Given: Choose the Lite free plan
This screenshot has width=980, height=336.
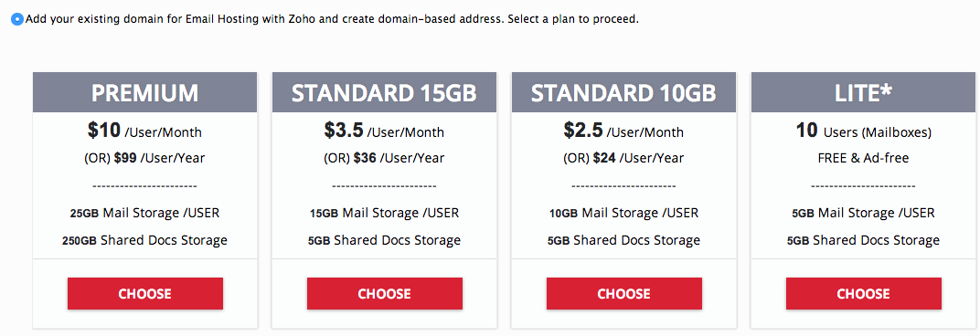Looking at the screenshot, I should pyautogui.click(x=863, y=293).
